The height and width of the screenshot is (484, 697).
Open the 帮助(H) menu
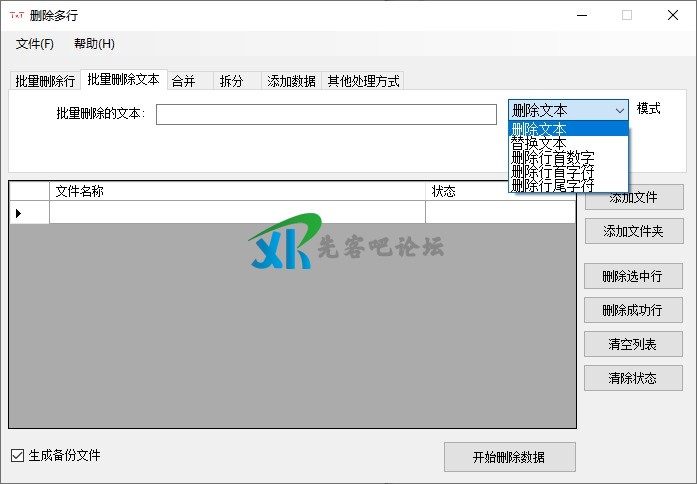click(x=94, y=44)
